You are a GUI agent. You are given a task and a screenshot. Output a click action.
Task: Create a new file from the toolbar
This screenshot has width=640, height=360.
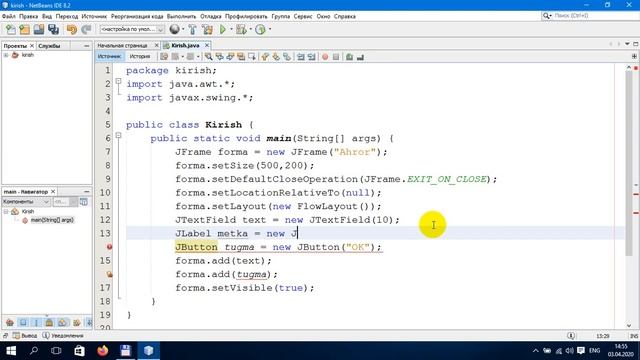point(11,29)
